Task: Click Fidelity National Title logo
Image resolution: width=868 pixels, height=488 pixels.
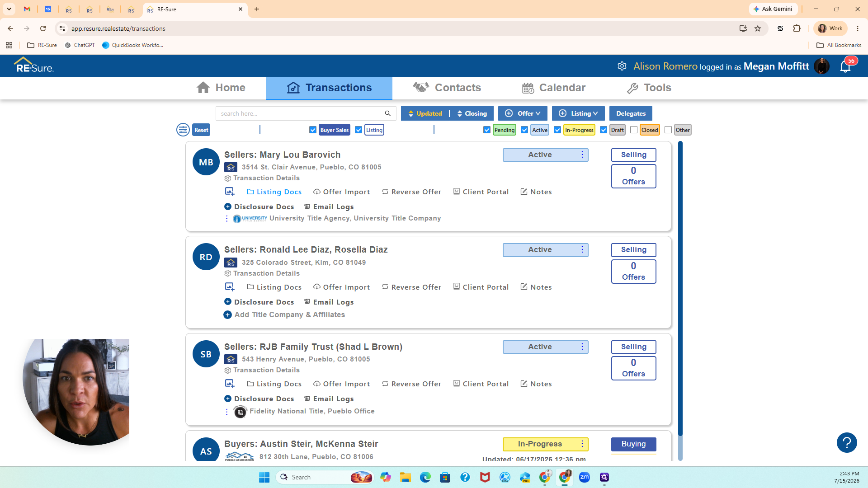Action: [x=240, y=412]
